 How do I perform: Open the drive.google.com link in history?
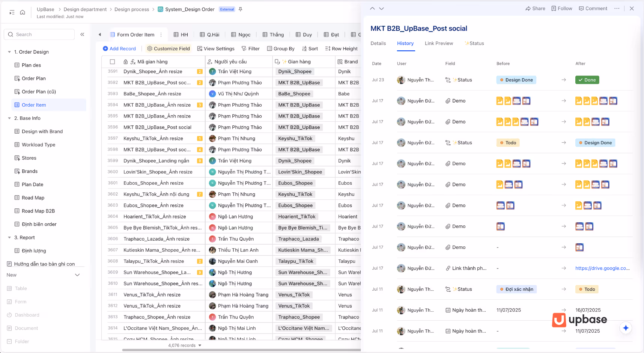tap(602, 268)
